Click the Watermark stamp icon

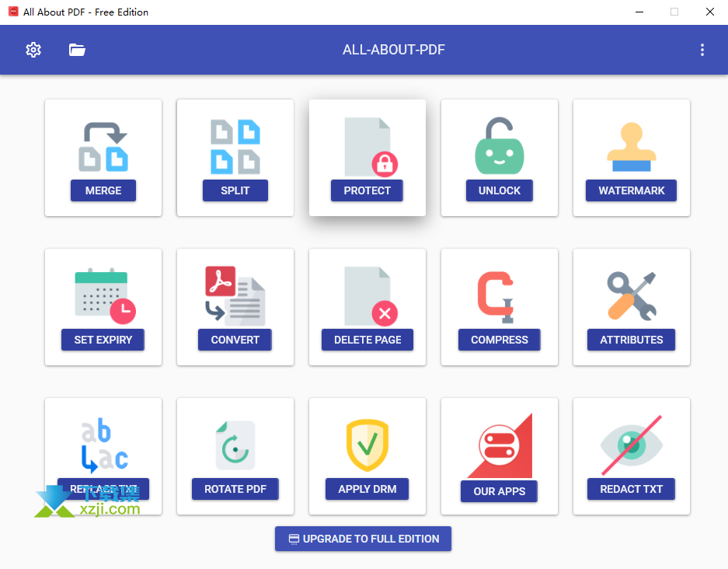632,147
